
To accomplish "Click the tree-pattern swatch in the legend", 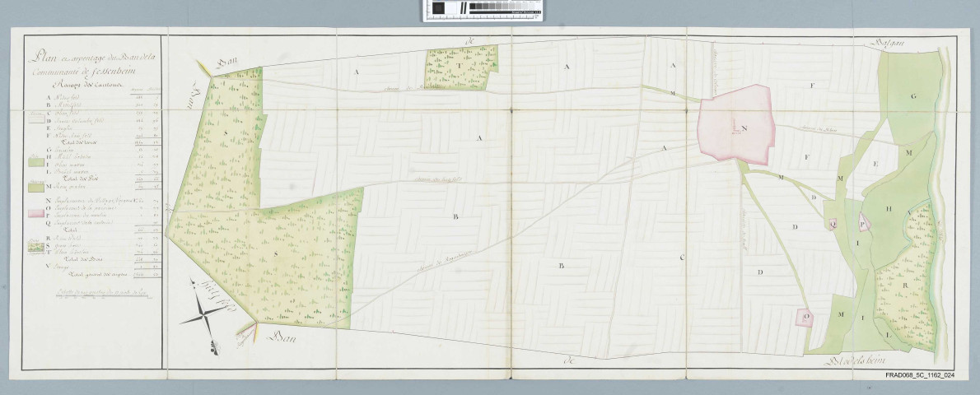I will [x=35, y=245].
